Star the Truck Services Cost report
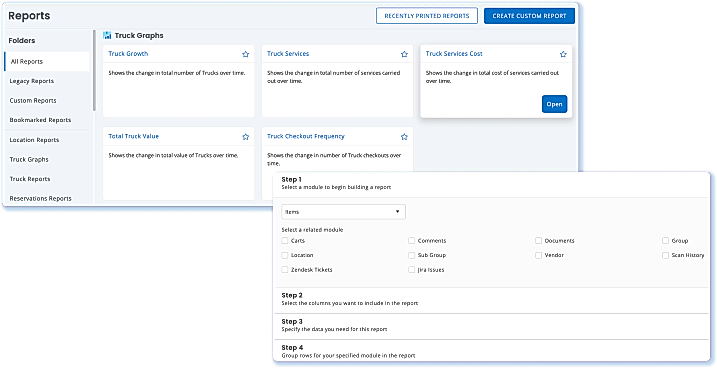 pos(563,54)
